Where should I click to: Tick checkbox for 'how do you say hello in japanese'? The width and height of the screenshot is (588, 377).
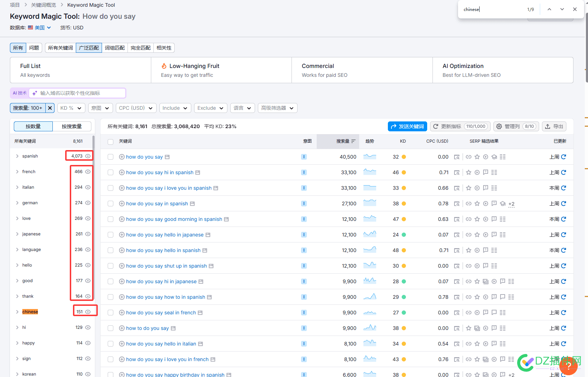111,235
